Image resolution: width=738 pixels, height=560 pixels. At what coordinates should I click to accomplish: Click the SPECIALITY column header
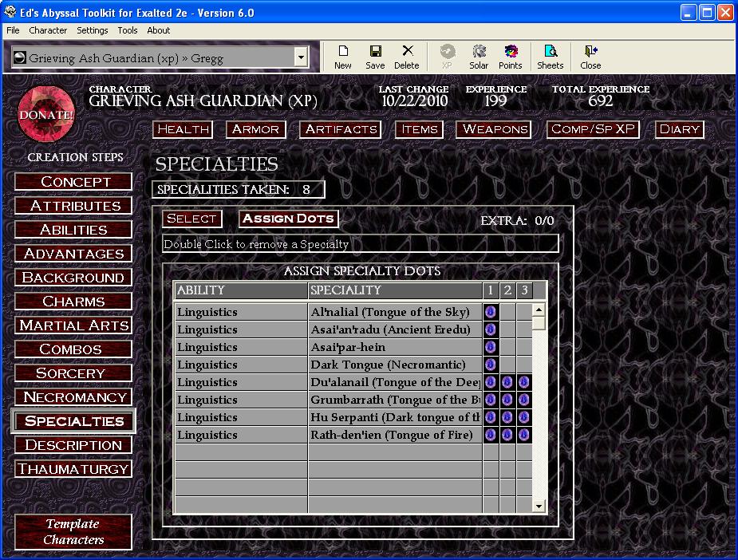coord(396,290)
